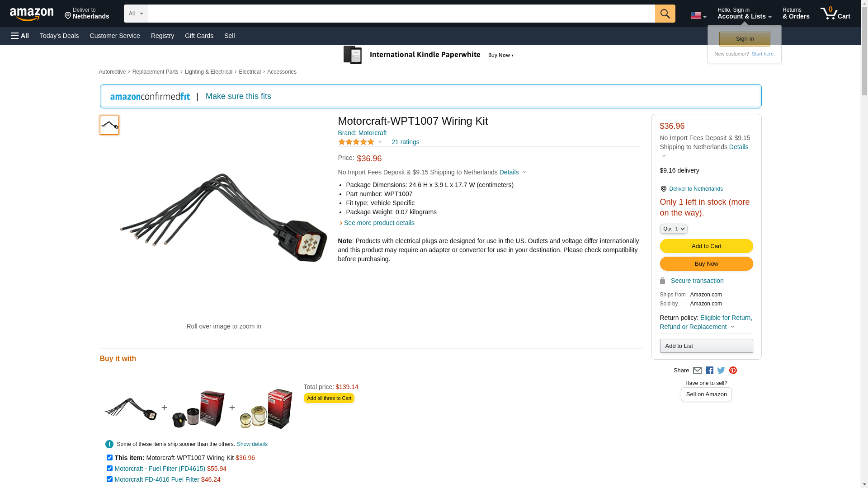This screenshot has width=868, height=488.
Task: Share product on Pinterest icon
Action: point(733,371)
